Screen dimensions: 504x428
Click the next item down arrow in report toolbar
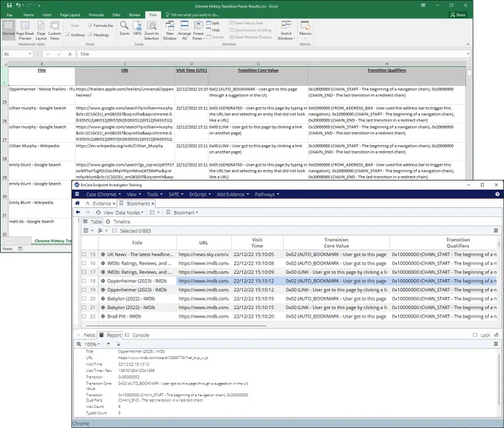click(x=119, y=344)
